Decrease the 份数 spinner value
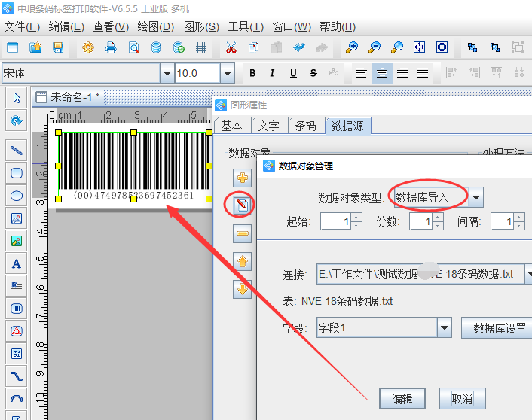Viewport: 532px width, 420px height. [x=437, y=226]
